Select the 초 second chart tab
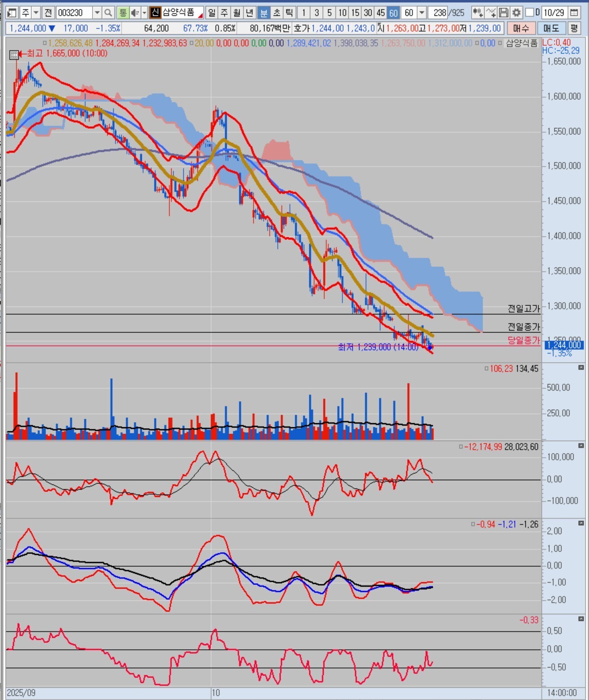This screenshot has width=589, height=700. [x=277, y=13]
